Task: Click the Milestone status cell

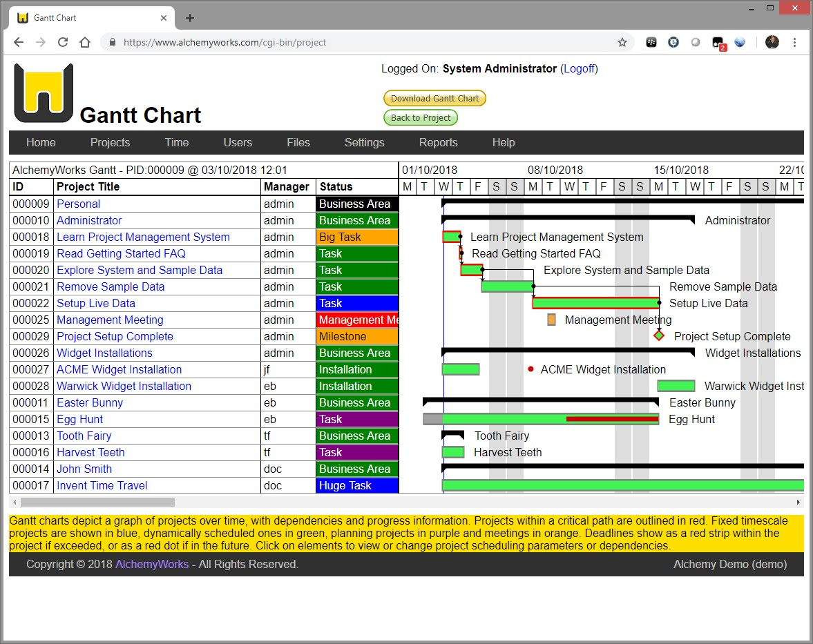Action: pos(356,337)
